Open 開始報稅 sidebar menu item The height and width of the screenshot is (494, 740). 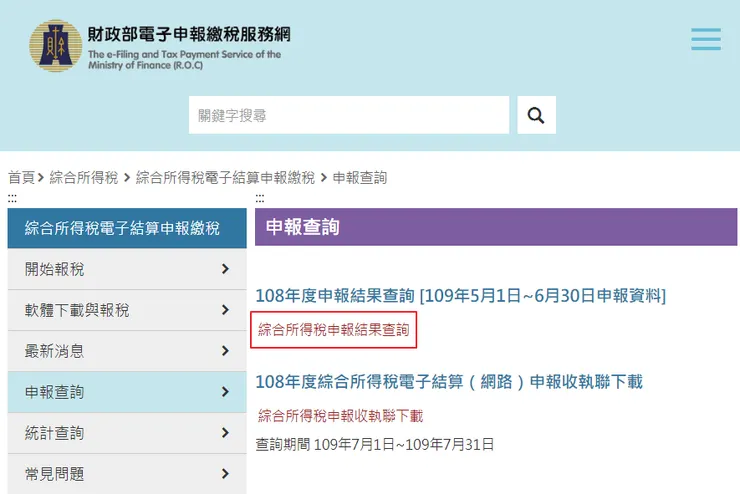click(127, 269)
